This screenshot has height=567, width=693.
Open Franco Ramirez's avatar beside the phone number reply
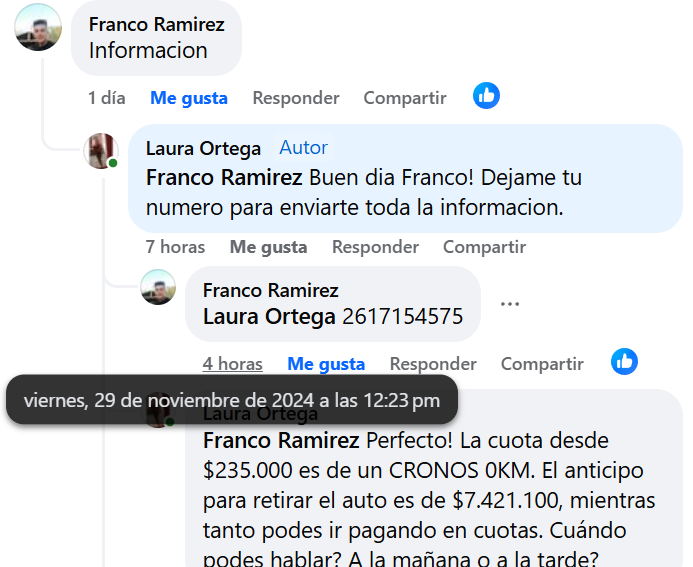[x=158, y=287]
